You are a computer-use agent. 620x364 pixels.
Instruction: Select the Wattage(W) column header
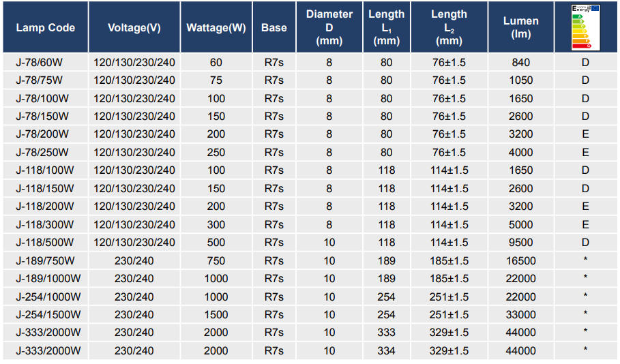[x=216, y=28]
